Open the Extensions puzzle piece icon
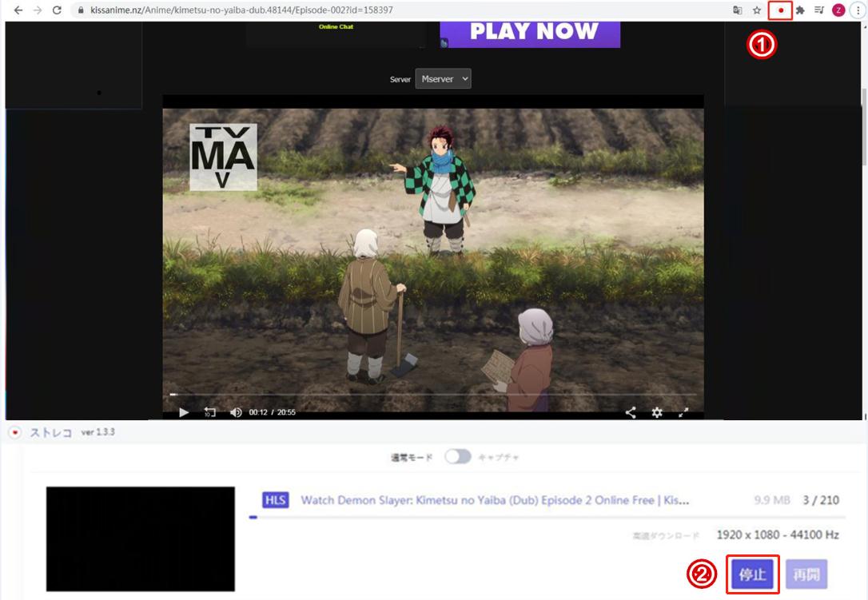Viewport: 868px width, 600px height. coord(800,10)
